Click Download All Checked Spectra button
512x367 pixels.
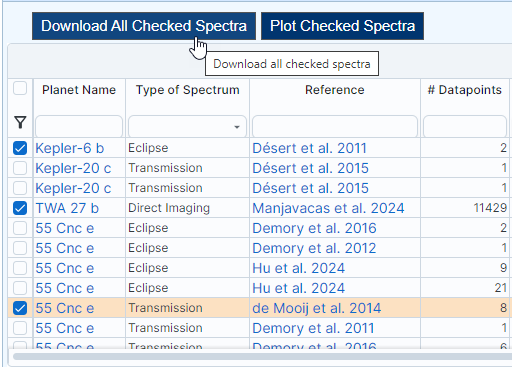[x=144, y=26]
